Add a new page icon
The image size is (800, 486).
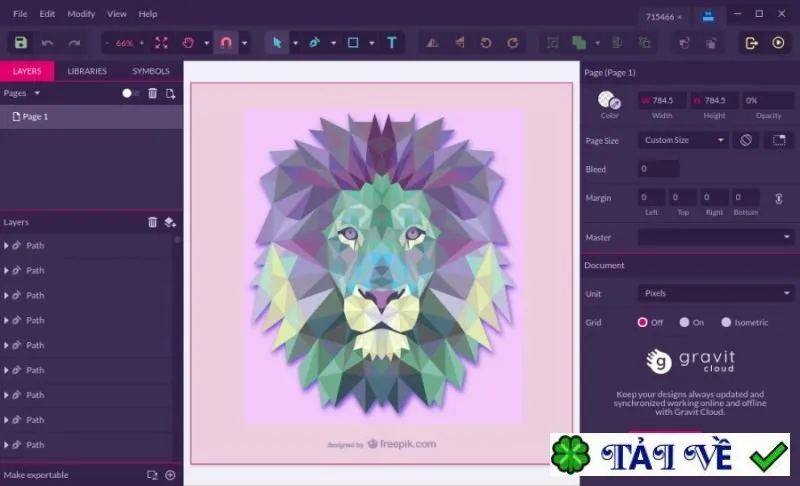coord(170,93)
